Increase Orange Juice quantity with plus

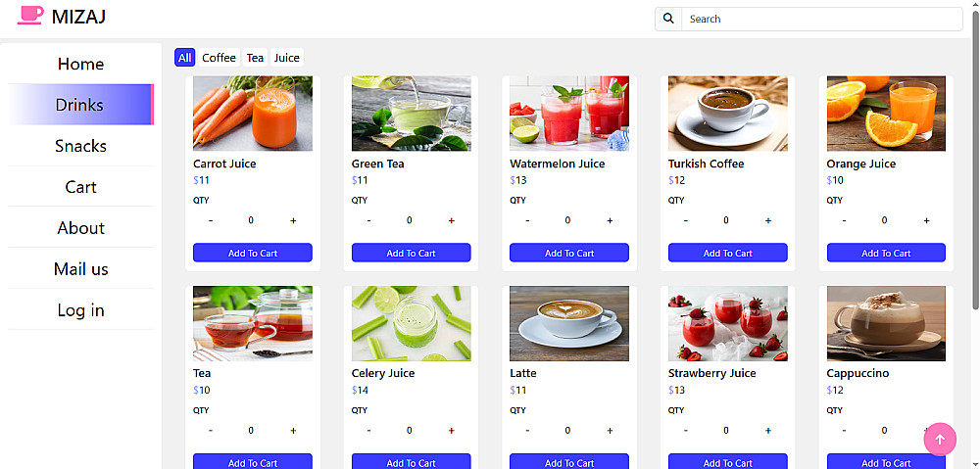point(926,221)
